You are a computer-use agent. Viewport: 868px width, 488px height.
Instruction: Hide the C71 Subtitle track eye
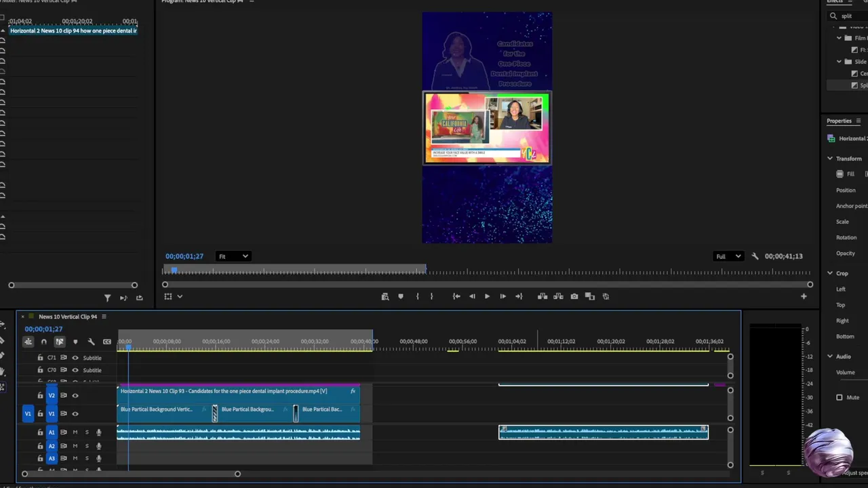(75, 357)
